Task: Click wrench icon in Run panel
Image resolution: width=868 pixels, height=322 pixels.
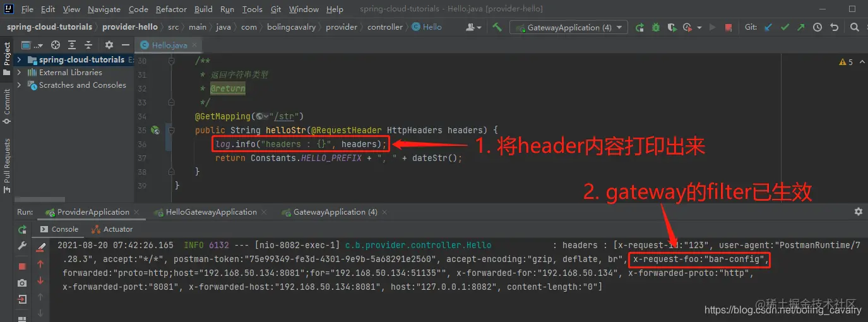Action: (22, 246)
